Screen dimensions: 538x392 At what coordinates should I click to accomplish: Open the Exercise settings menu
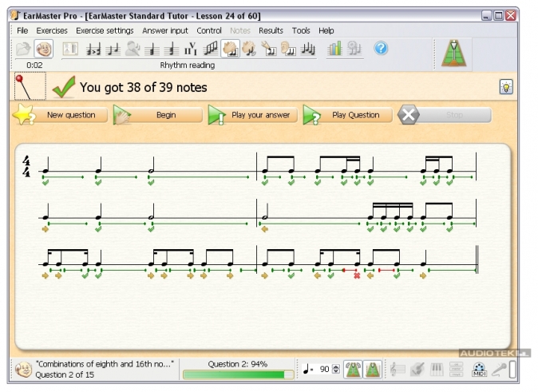(105, 30)
